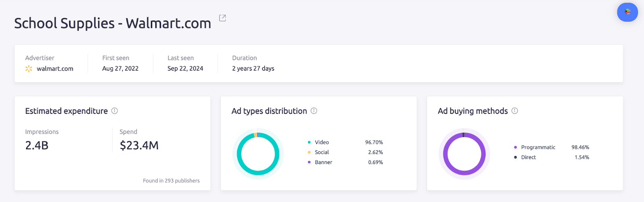Click the Ad buying methods info icon

(515, 111)
